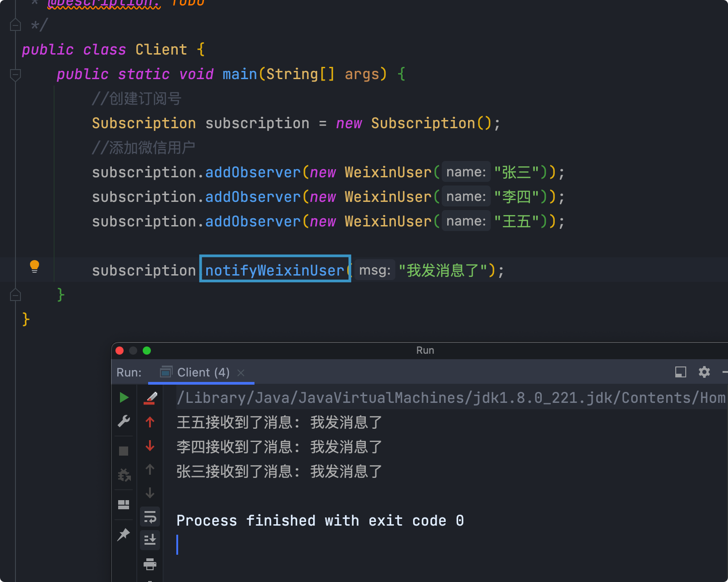Viewport: 728px width, 582px height.
Task: Click console line 王五接收到了消息
Action: [x=279, y=422]
